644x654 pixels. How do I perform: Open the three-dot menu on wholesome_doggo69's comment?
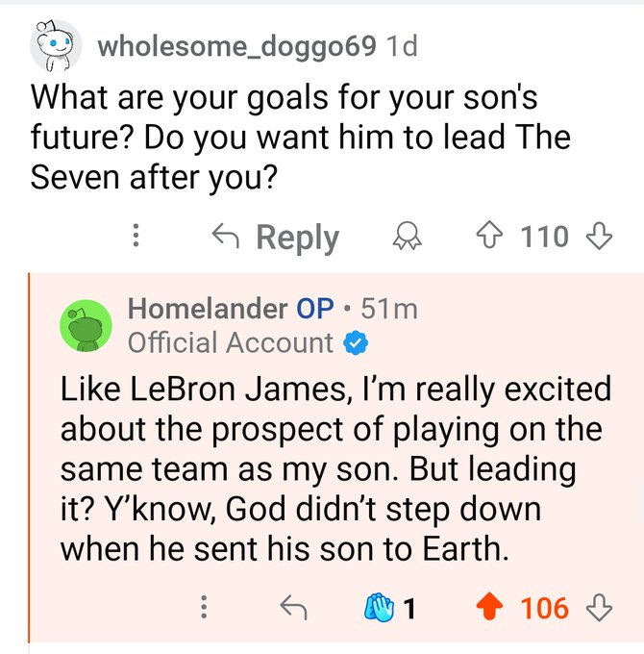point(136,237)
